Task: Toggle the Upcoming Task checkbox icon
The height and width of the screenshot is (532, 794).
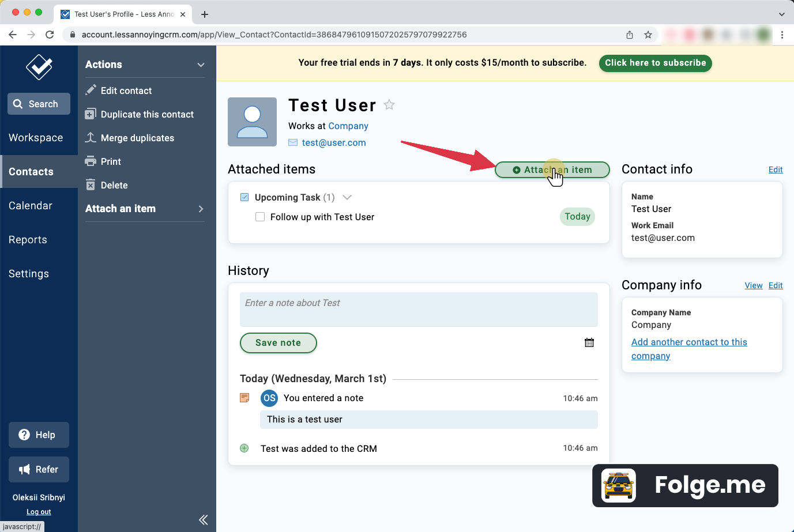Action: (244, 197)
